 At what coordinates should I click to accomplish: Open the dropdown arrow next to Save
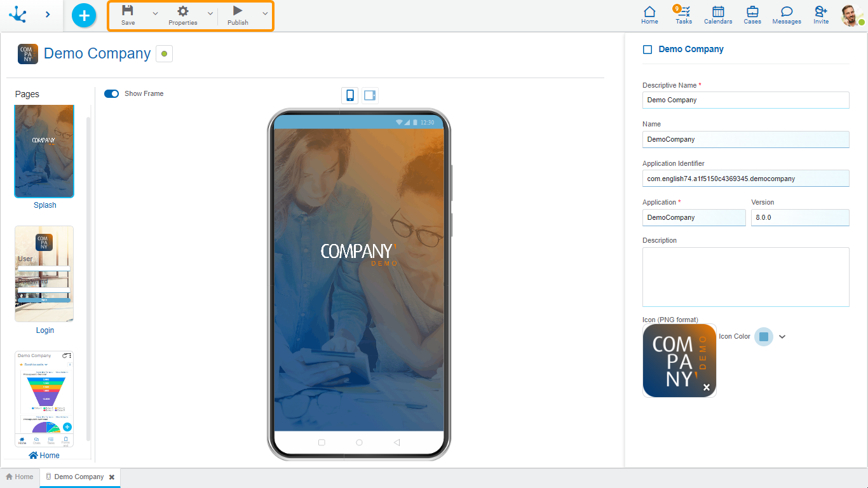coord(155,13)
